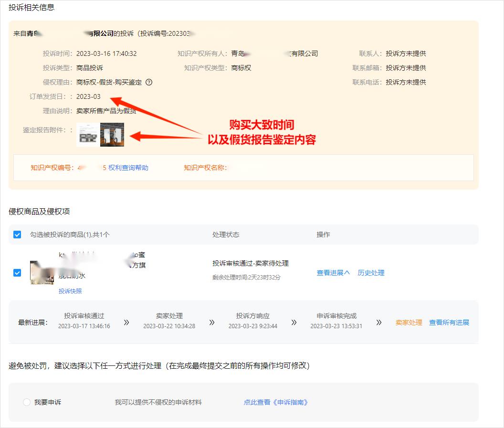This screenshot has width=504, height=428.
Task: Click 查看所有进展 to see full progress
Action: click(x=449, y=322)
